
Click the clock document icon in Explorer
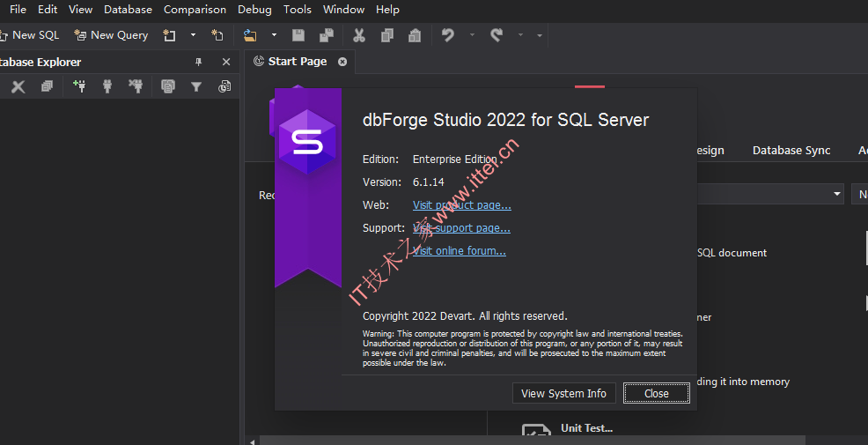click(x=224, y=86)
